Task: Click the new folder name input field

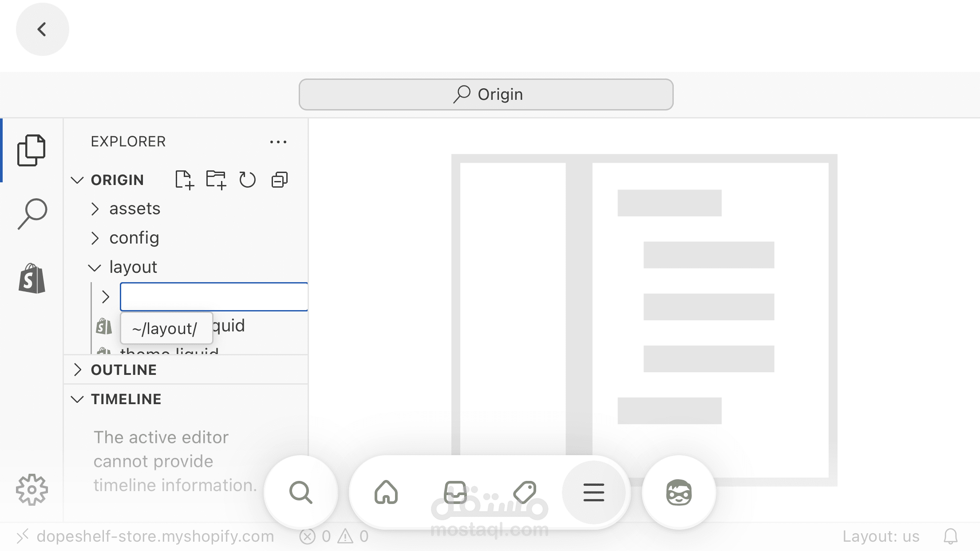Action: tap(213, 297)
